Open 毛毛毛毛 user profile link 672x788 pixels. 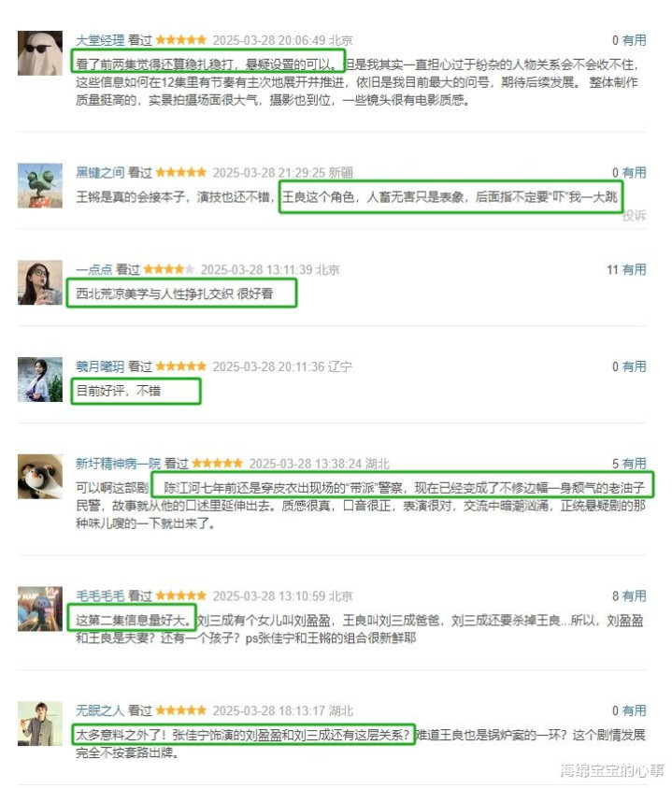(100, 595)
